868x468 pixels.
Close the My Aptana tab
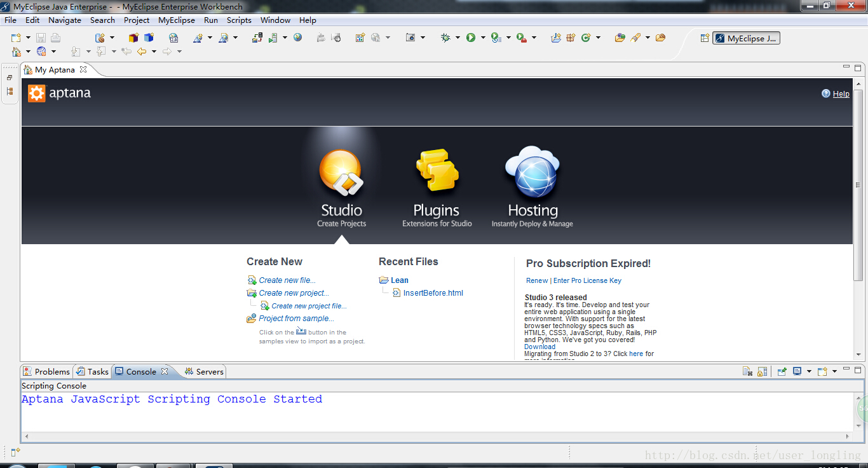(x=83, y=69)
